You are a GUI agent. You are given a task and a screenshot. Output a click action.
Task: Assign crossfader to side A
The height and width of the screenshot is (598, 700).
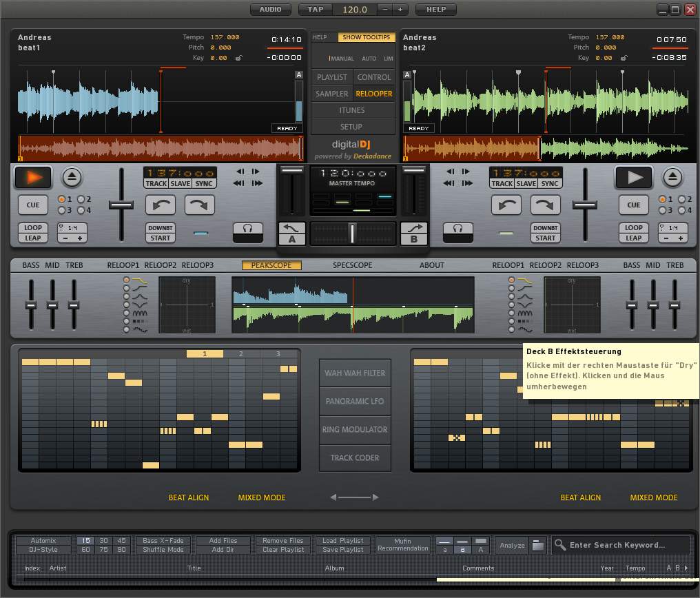coord(292,234)
